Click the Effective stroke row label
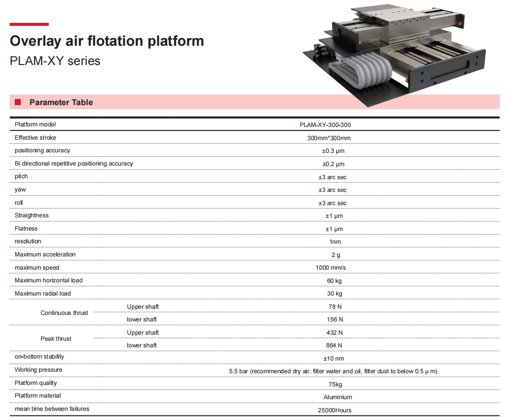Screen dimensions: 508x420 pyautogui.click(x=36, y=138)
